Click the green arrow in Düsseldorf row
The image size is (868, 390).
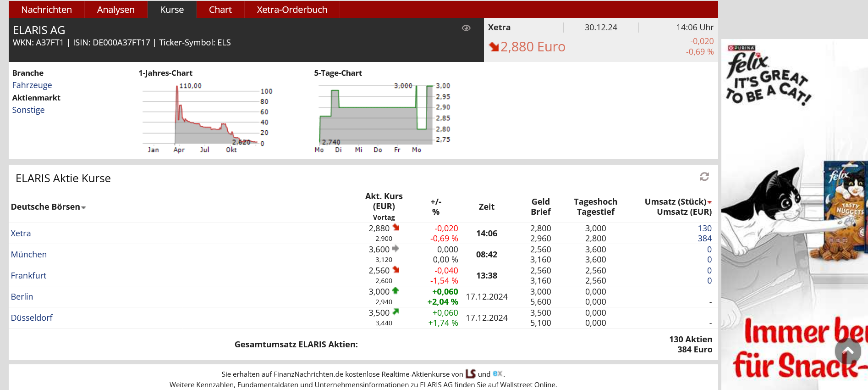[x=396, y=312]
